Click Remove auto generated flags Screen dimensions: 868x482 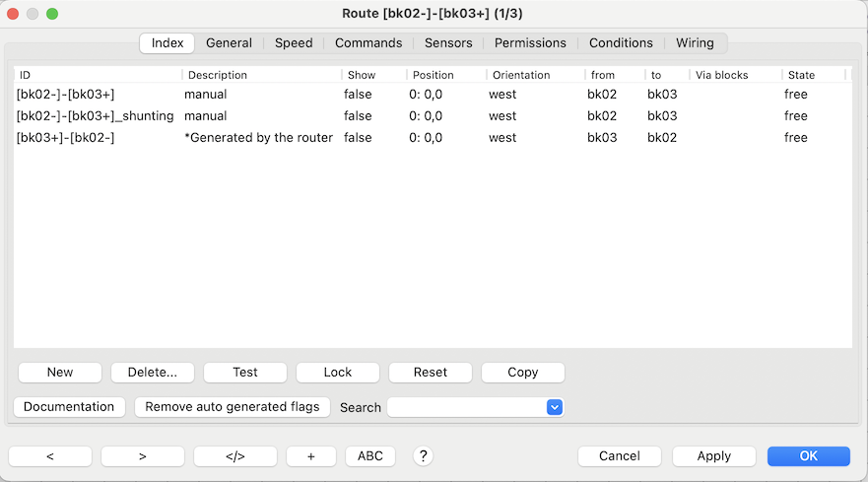click(233, 406)
